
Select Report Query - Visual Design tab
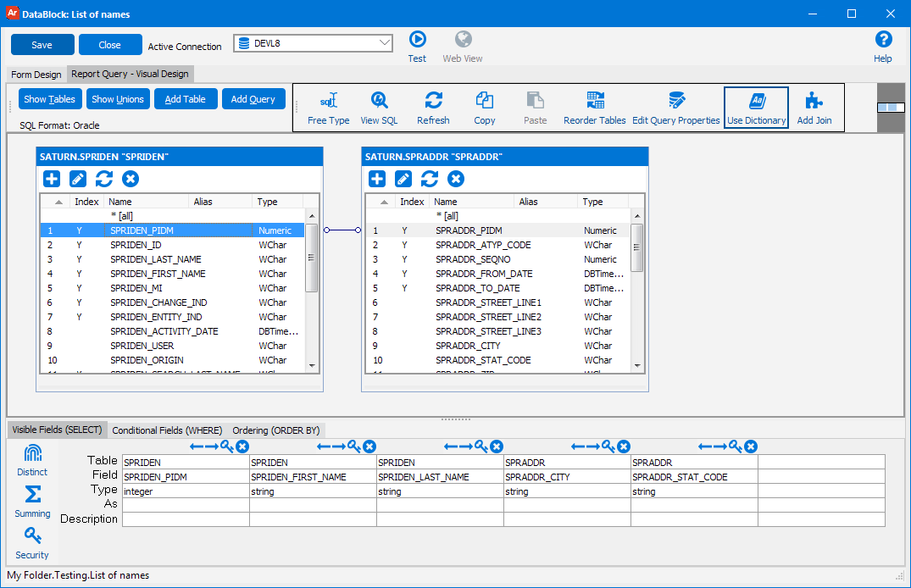[131, 74]
